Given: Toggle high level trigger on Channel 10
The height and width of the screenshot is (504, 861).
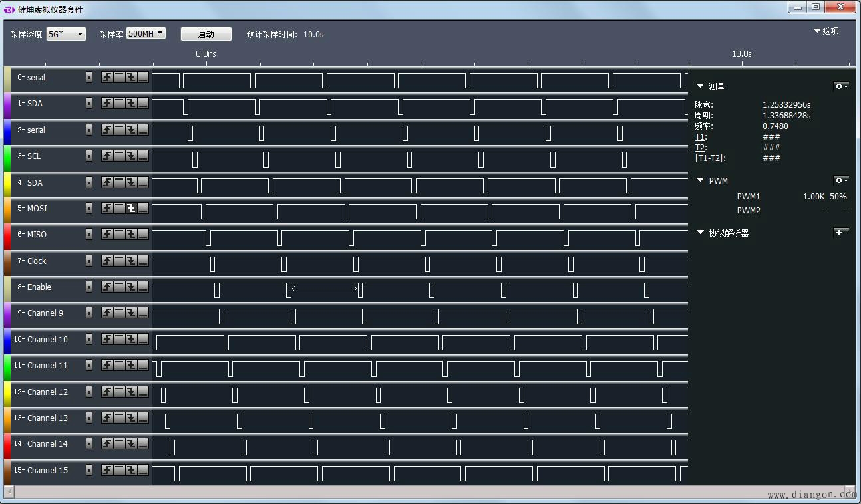Looking at the screenshot, I should tap(119, 340).
